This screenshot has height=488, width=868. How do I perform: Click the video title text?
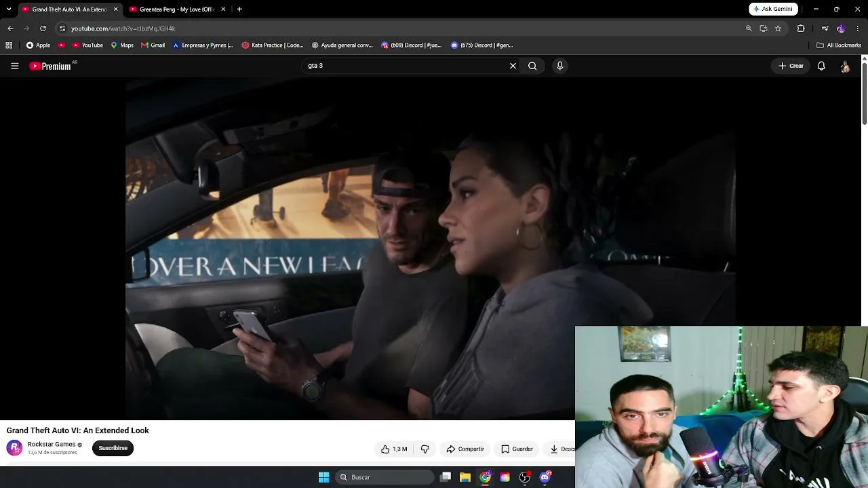(x=78, y=430)
